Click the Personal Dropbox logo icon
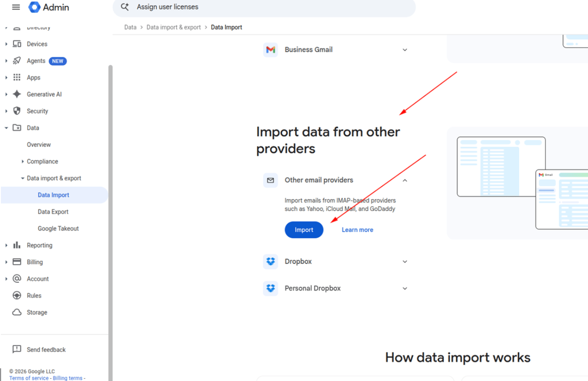This screenshot has width=588, height=381. coord(271,288)
